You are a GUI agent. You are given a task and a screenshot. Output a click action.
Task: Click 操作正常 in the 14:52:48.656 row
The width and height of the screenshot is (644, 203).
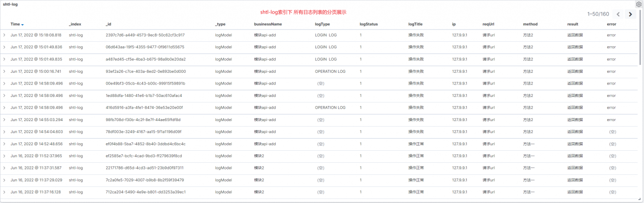416,144
